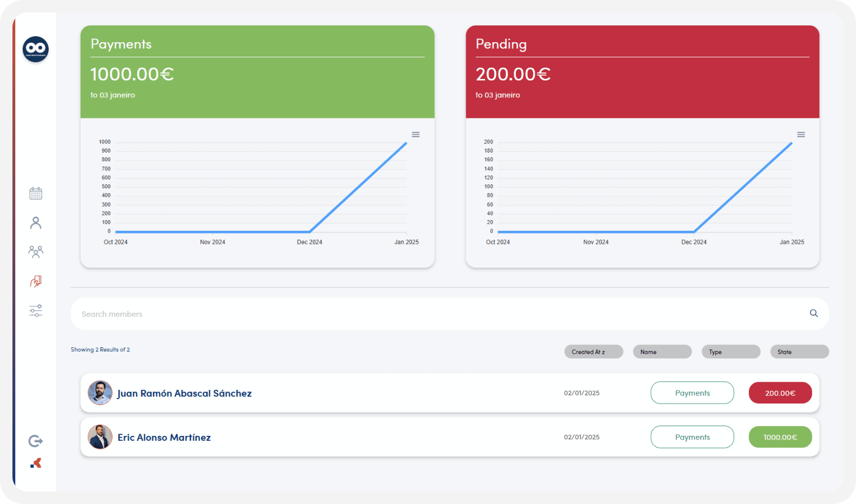Click the search magnifier icon
Viewport: 856px width, 504px height.
813,314
